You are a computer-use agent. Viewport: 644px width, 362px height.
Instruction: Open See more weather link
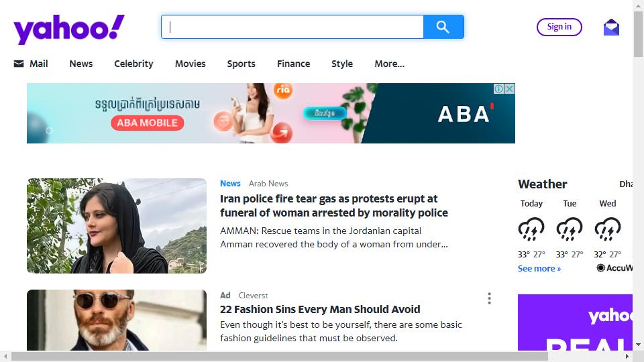pos(539,268)
